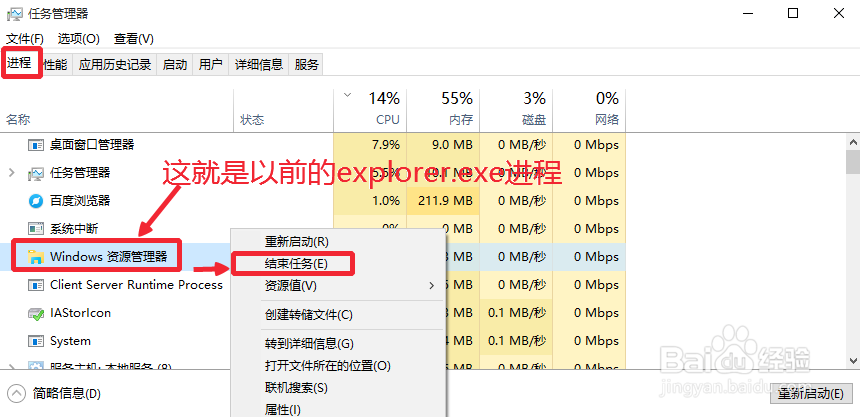Switch to the 性能 tab
This screenshot has height=417, width=860.
pyautogui.click(x=55, y=65)
